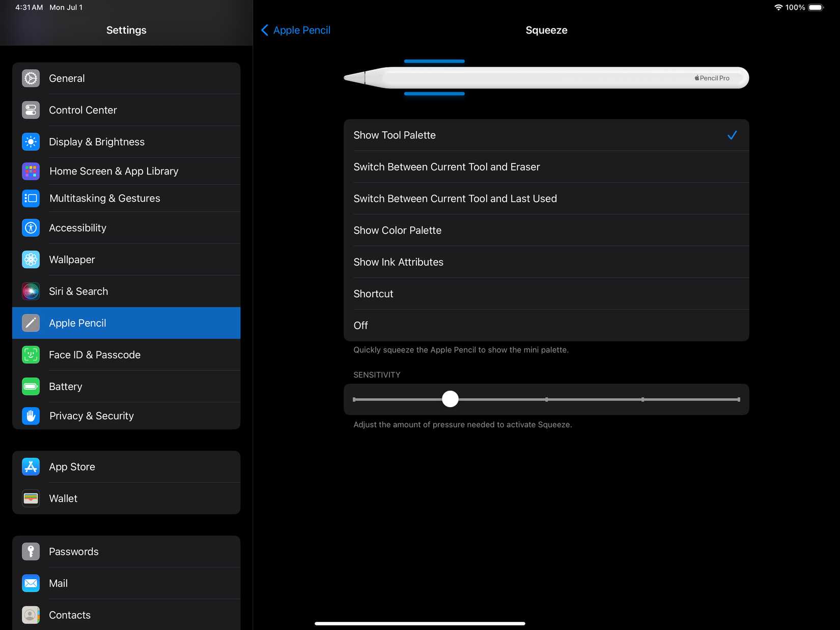Select Show Ink Attributes option
The image size is (840, 630).
click(x=546, y=262)
